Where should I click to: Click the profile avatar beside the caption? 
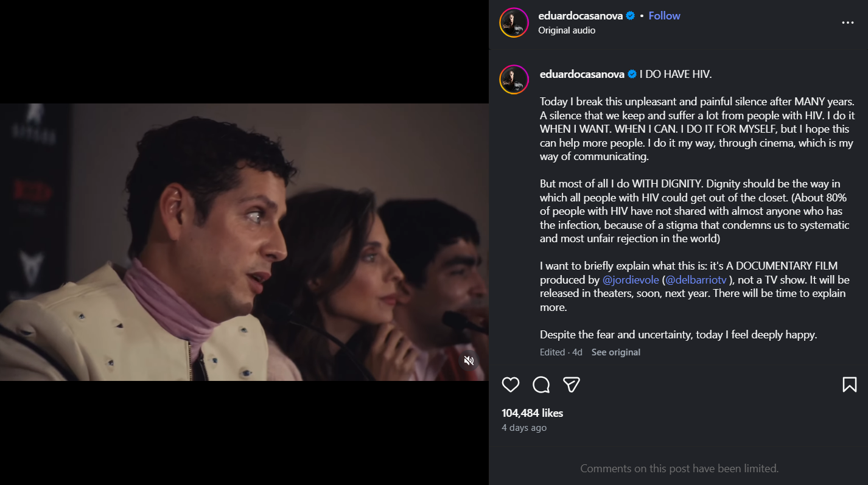click(514, 80)
